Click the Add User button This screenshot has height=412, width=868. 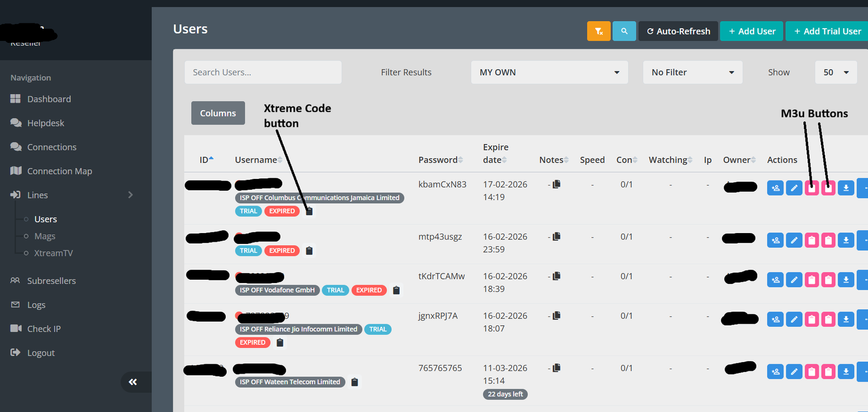coord(752,31)
